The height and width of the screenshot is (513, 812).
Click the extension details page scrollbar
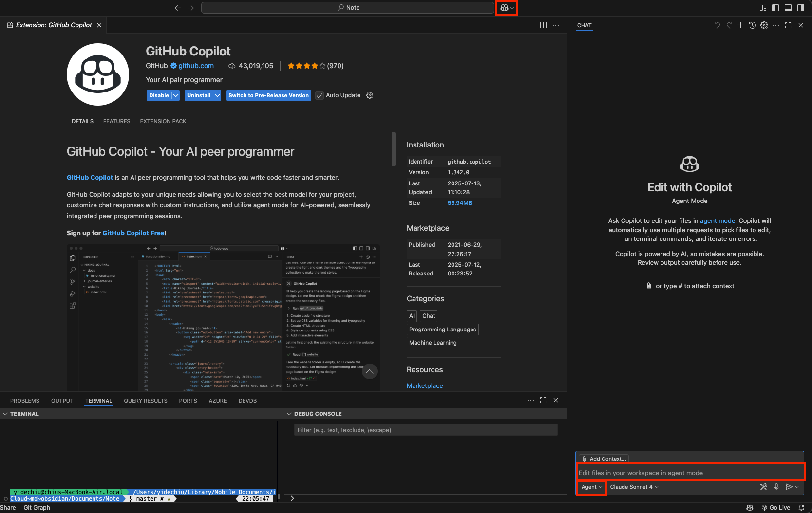[x=394, y=149]
